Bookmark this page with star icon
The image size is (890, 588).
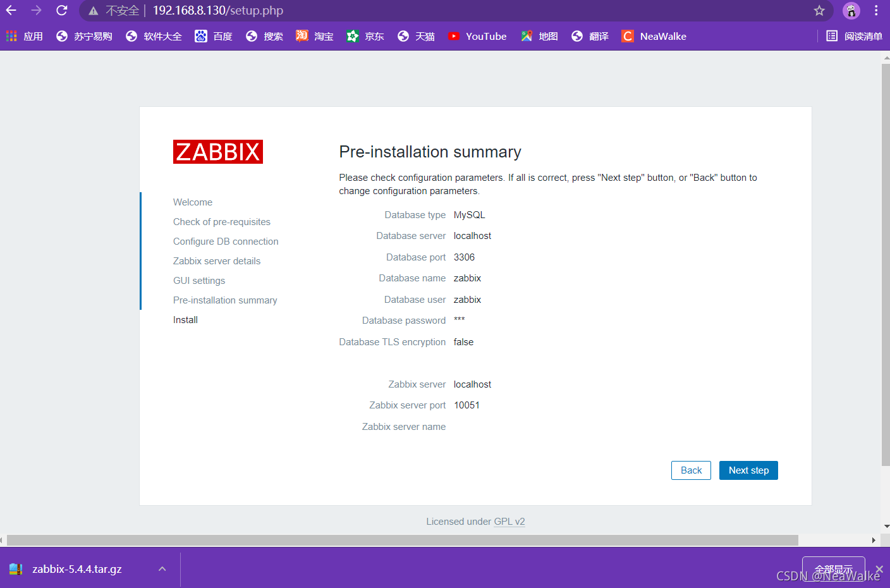(819, 10)
